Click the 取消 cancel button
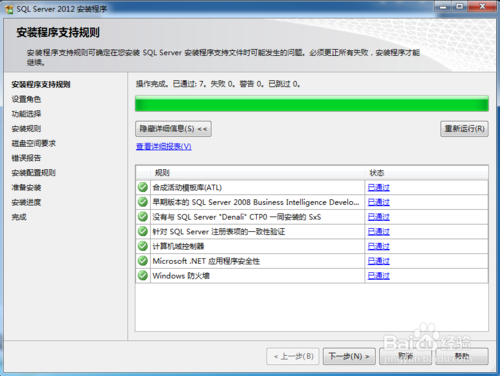The image size is (500, 376). (405, 356)
